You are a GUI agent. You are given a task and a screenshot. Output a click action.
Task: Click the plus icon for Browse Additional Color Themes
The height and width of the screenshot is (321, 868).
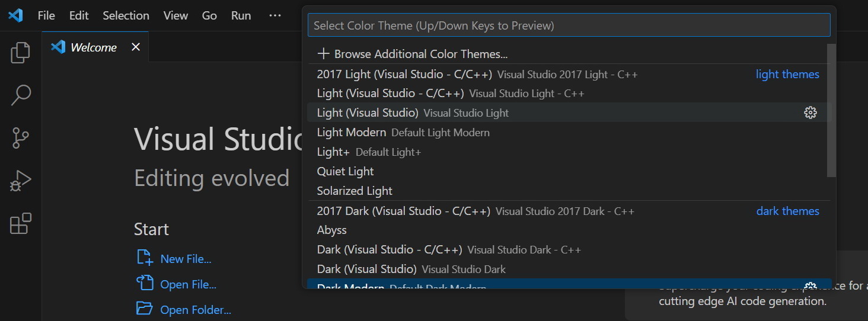[323, 54]
